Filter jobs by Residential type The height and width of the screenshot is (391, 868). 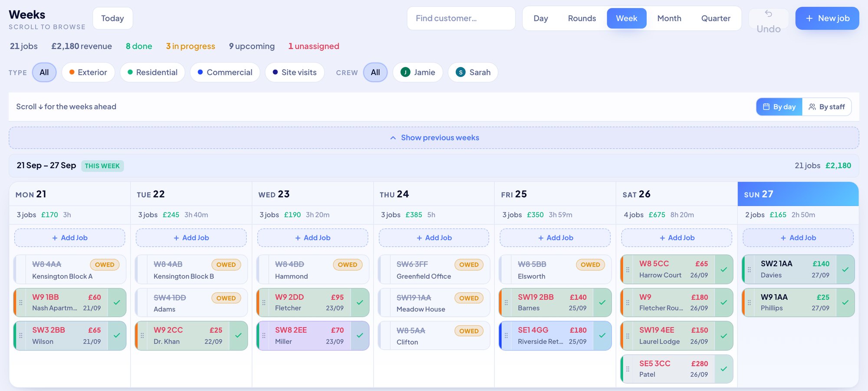point(152,72)
